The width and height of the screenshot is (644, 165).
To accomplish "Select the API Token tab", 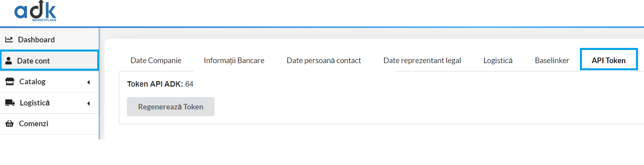I will pyautogui.click(x=609, y=60).
